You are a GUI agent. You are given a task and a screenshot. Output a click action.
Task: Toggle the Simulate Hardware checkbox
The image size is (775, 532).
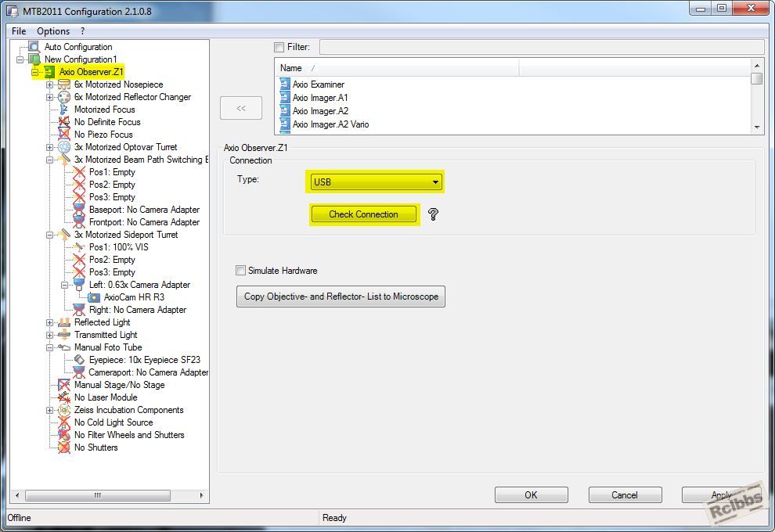point(240,270)
